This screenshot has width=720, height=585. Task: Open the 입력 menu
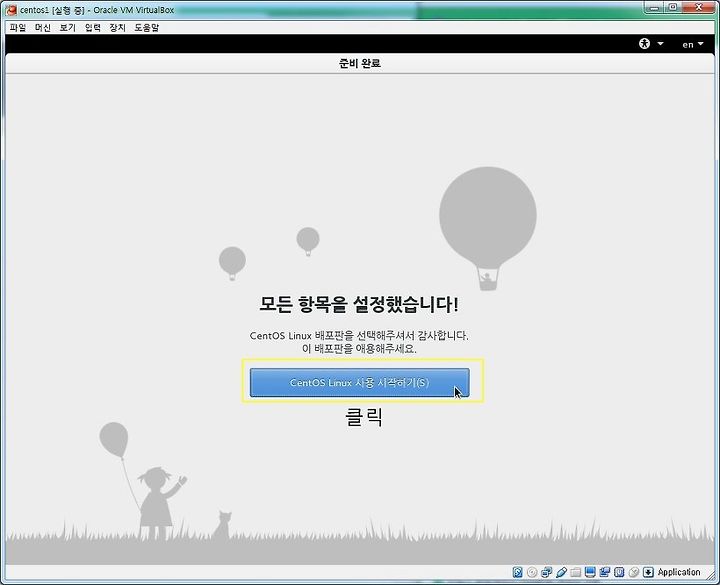(x=93, y=28)
